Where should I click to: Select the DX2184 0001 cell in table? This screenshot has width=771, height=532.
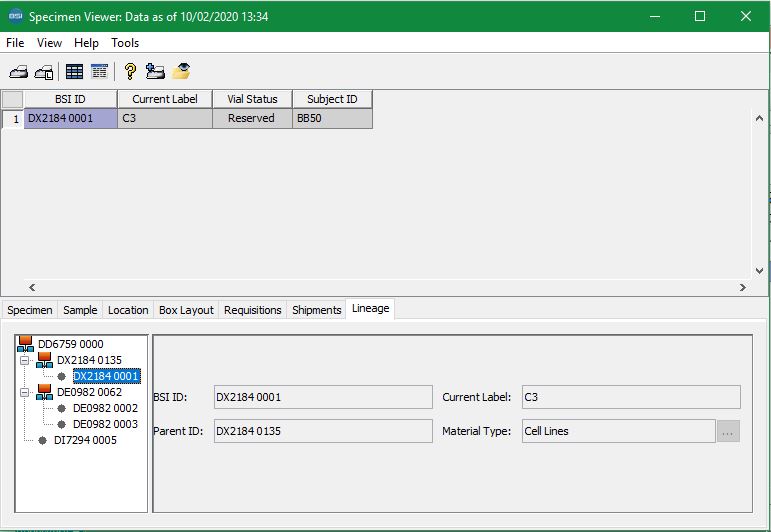click(x=70, y=118)
